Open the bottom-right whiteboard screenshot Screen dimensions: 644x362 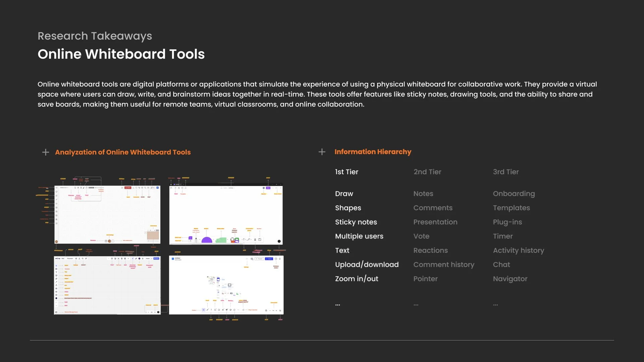[226, 285]
